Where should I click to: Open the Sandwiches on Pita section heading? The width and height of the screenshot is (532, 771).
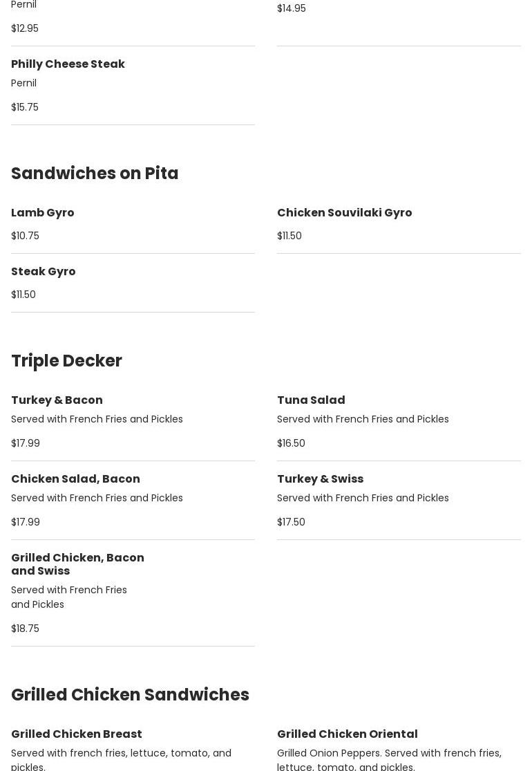[95, 173]
